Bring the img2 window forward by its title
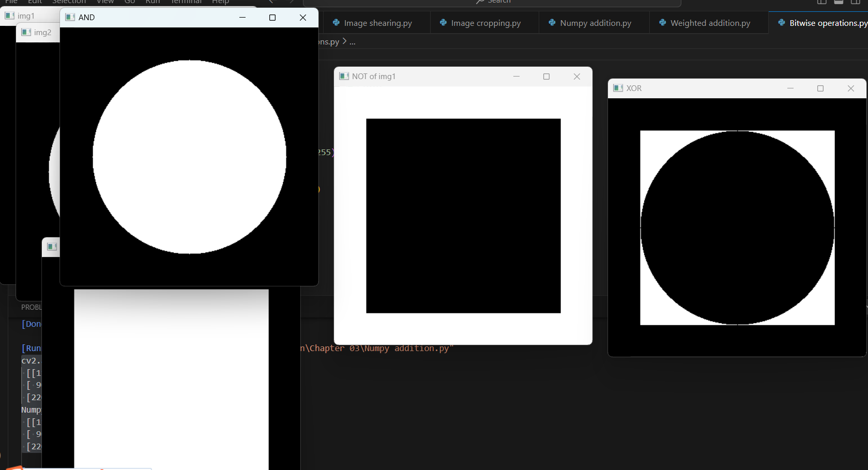 point(42,32)
